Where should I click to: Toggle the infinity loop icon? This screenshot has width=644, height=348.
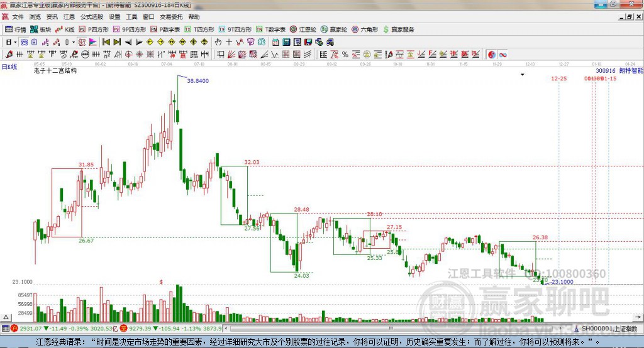[x=502, y=54]
